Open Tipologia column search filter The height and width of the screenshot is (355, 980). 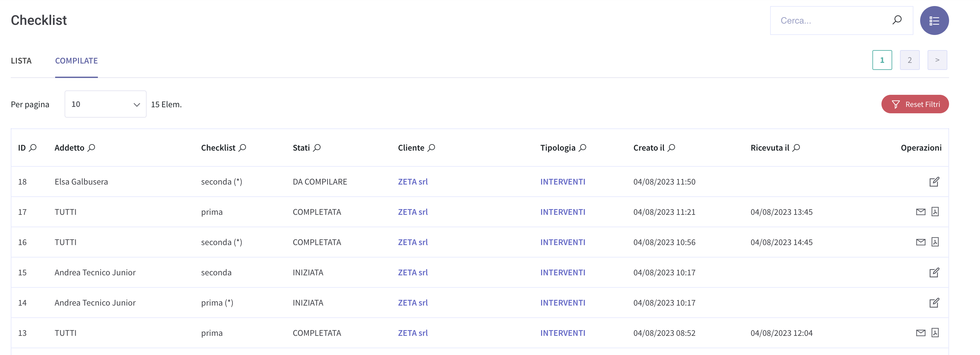[582, 148]
